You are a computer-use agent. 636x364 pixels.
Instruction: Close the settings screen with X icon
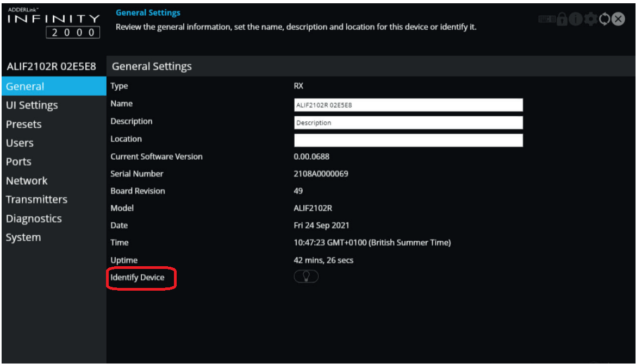tap(618, 19)
